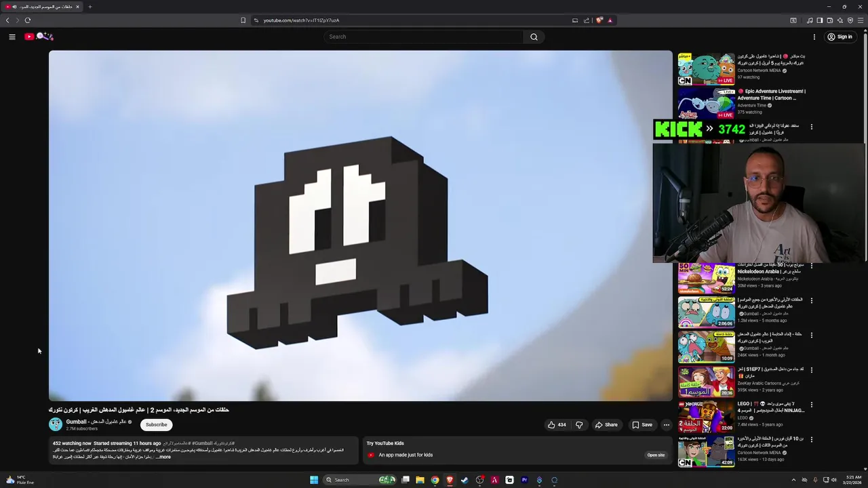This screenshot has height=488, width=868.
Task: Subscribe to the Gumball channel
Action: (x=156, y=424)
